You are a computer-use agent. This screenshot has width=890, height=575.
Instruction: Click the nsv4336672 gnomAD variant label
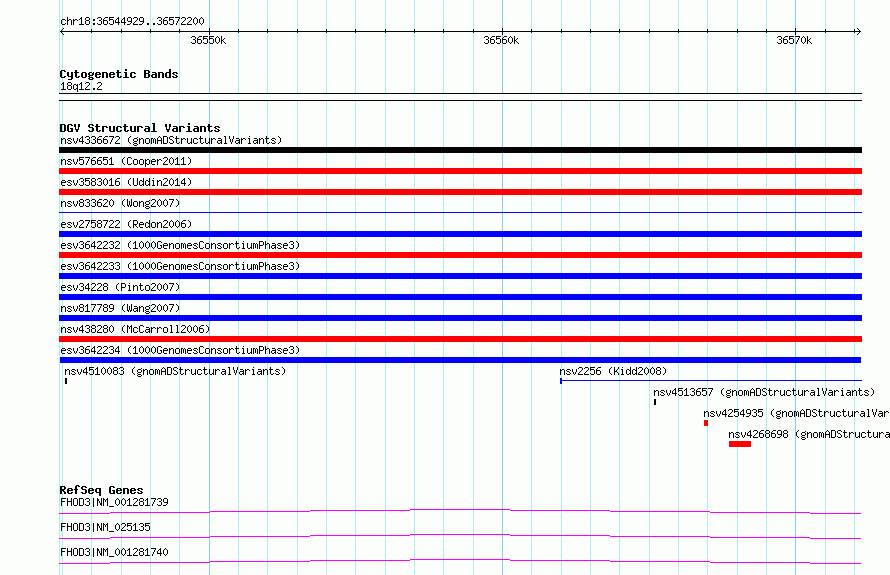coord(171,140)
